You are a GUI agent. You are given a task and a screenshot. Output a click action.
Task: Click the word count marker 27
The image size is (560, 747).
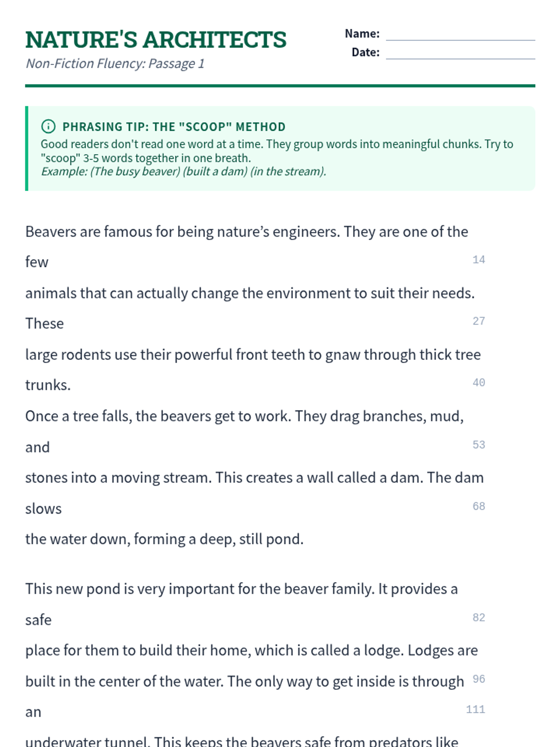(x=478, y=321)
